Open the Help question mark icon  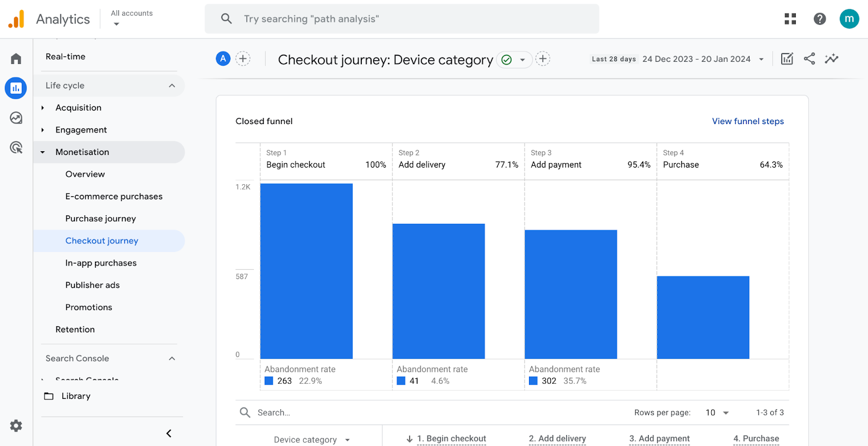pos(819,19)
